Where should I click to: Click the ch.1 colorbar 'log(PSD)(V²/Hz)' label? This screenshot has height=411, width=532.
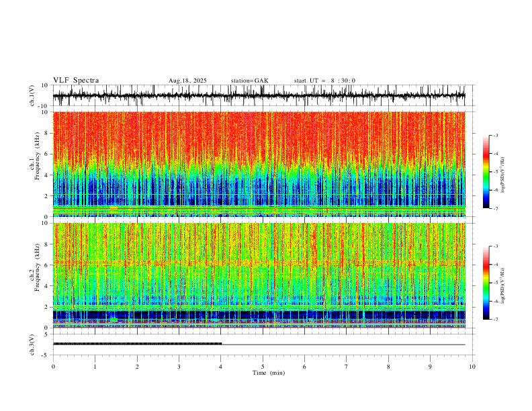[x=502, y=175]
